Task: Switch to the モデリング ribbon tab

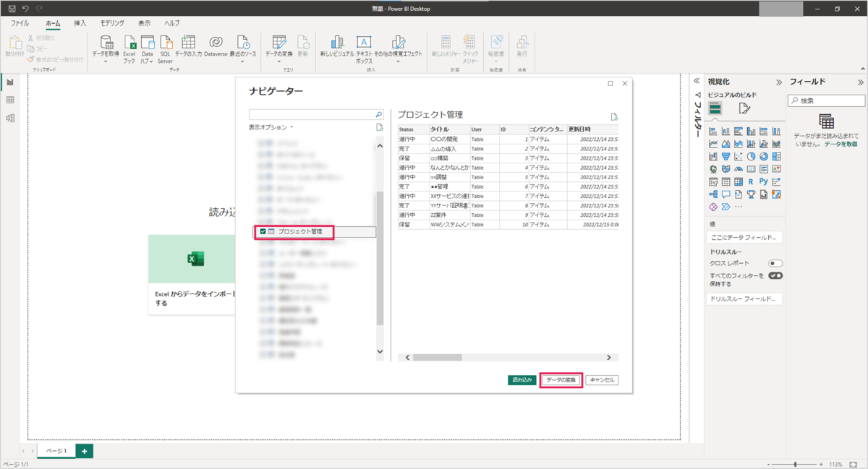Action: pyautogui.click(x=112, y=24)
